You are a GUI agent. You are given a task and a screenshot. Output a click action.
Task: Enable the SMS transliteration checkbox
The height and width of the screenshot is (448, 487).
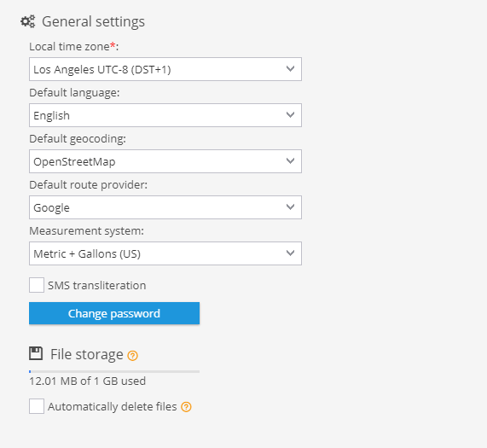(x=37, y=285)
